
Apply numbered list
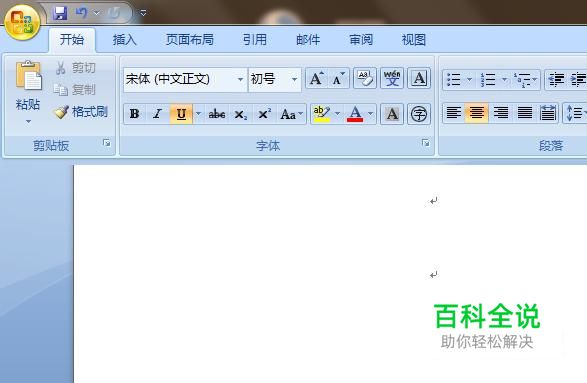[x=488, y=79]
